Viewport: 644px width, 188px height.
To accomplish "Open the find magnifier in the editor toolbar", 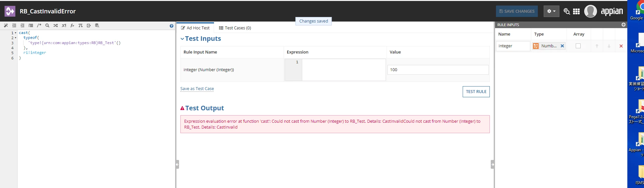I will click(x=47, y=25).
